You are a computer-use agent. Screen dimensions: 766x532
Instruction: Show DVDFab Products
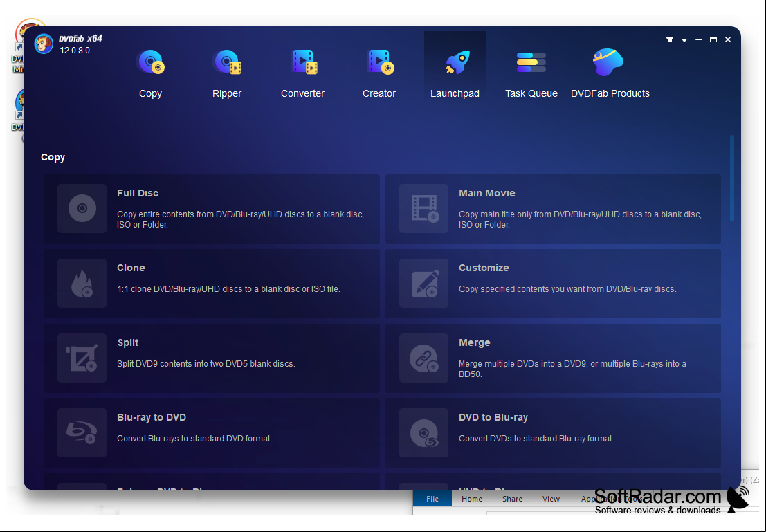coord(610,73)
